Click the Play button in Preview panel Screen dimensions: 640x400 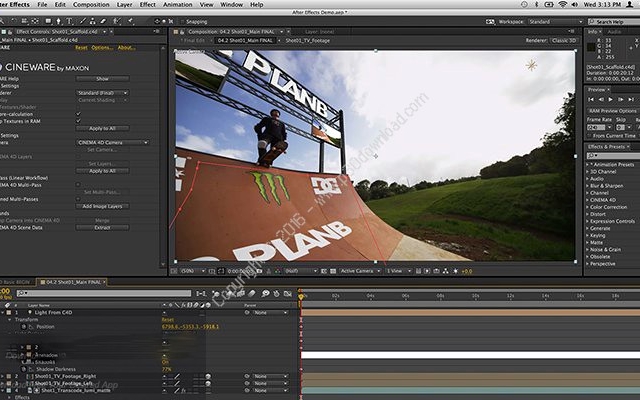(611, 99)
